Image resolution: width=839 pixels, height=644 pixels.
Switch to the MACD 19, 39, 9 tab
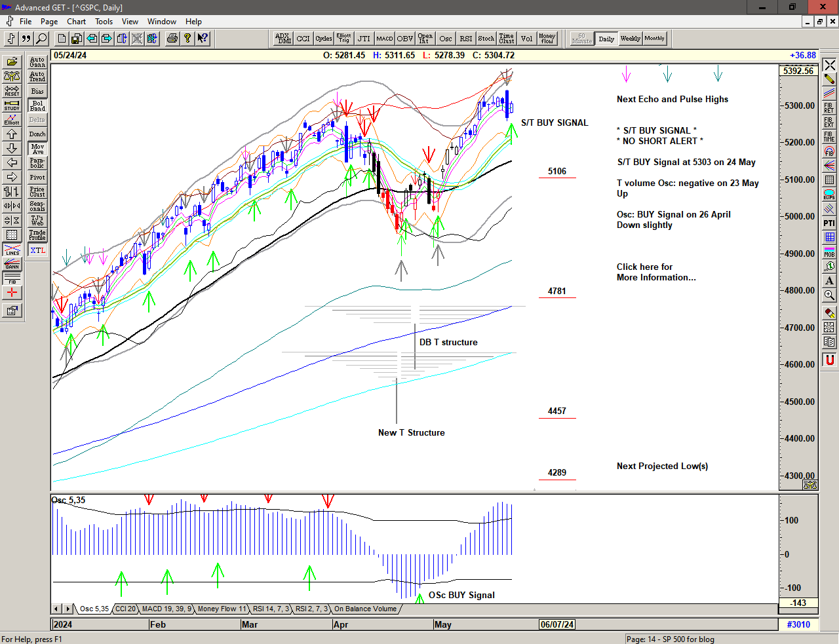[x=166, y=609]
